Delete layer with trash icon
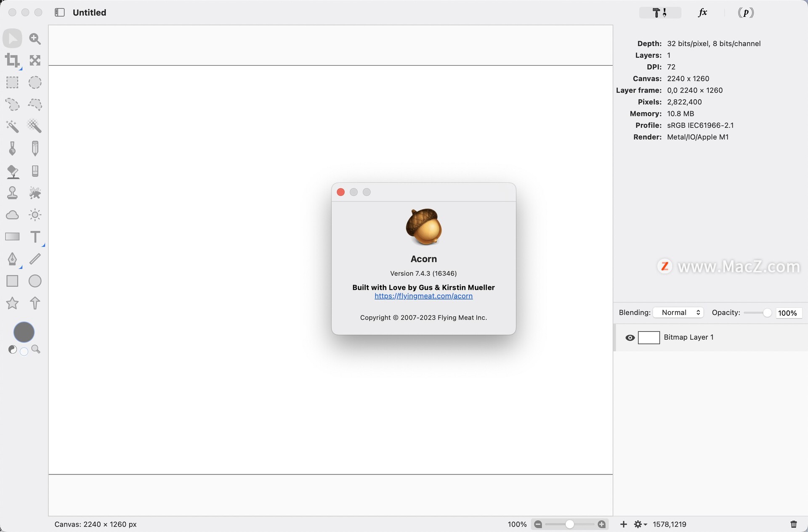 tap(794, 524)
